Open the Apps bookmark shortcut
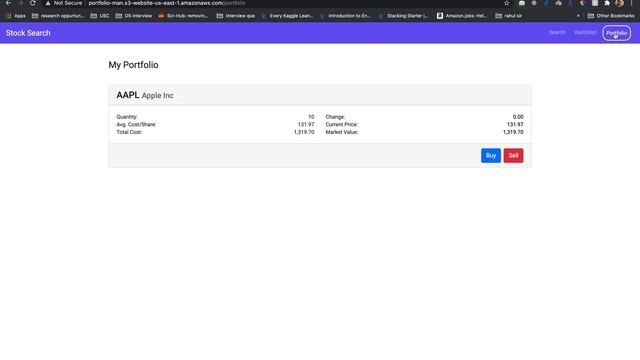 pos(16,16)
